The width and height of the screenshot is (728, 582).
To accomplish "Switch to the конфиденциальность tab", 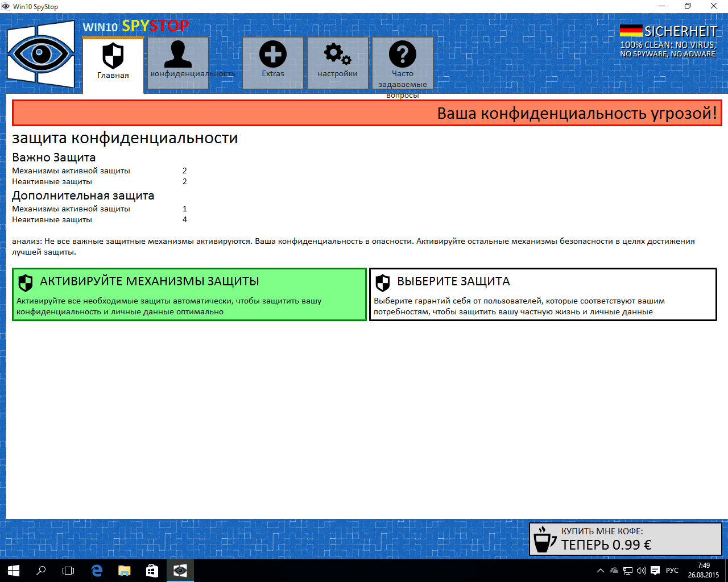I will click(x=178, y=63).
